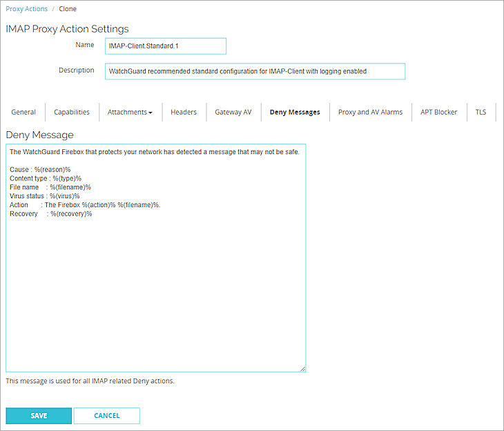Grab the text area resize handle

(x=302, y=370)
